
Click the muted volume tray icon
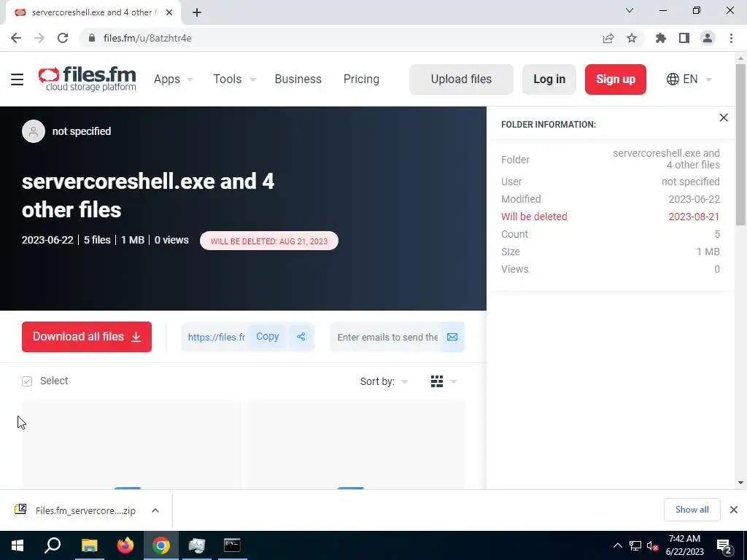(652, 545)
